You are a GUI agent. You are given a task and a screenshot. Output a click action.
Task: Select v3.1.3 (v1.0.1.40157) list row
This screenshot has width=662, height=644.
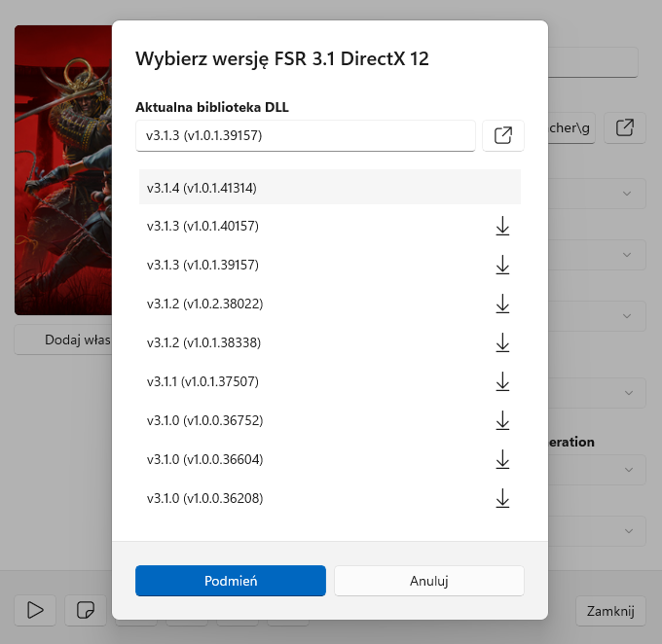coord(330,227)
